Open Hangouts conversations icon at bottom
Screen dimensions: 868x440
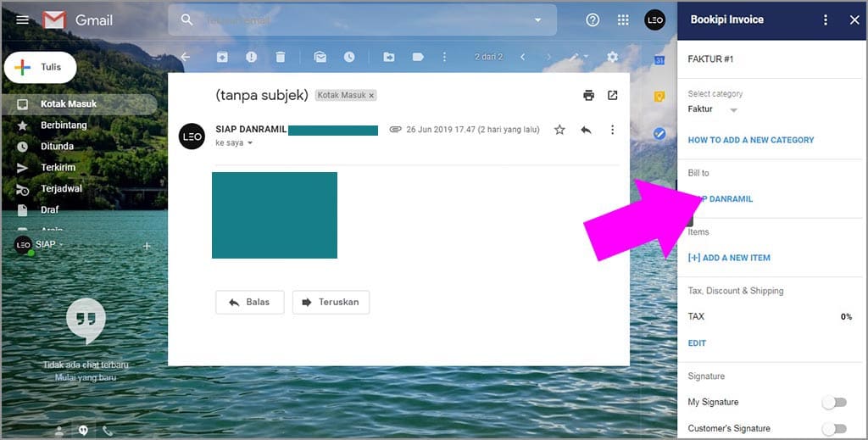(83, 431)
